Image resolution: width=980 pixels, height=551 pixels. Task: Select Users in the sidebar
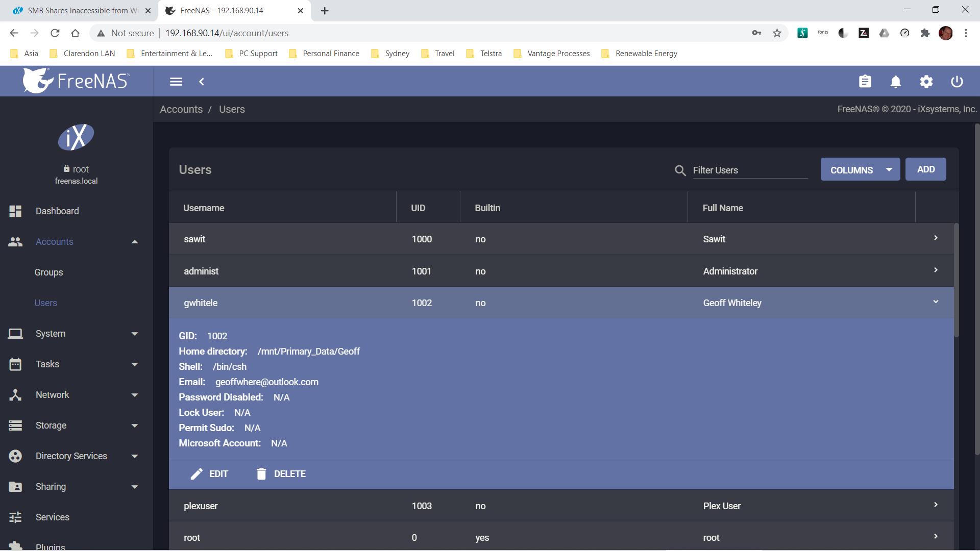tap(45, 303)
